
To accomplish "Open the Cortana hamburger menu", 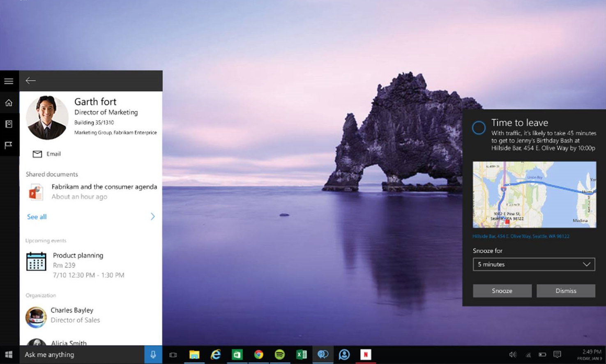I will tap(9, 81).
